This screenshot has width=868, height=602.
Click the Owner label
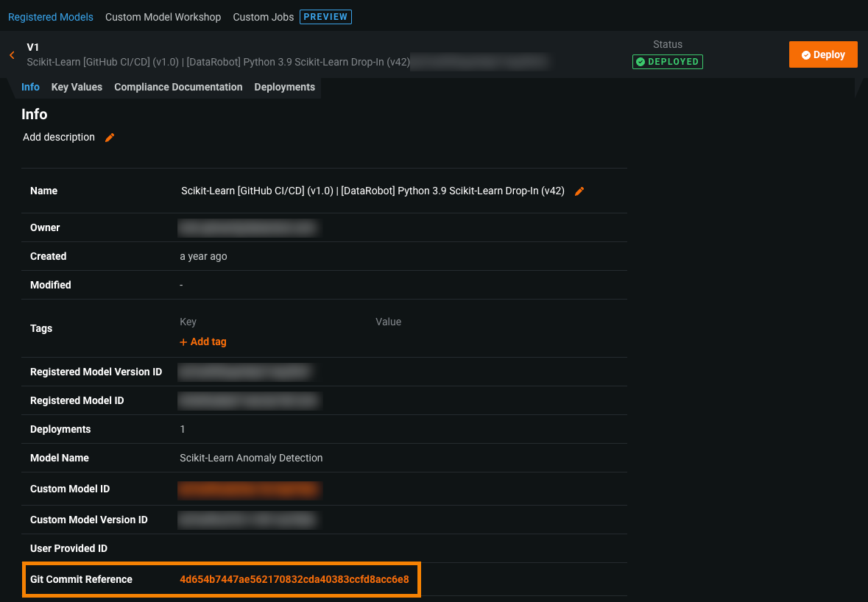45,227
